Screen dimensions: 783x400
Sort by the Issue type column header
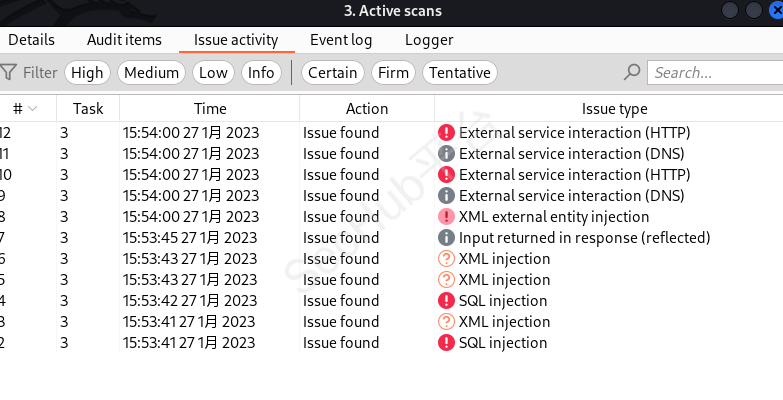coord(614,109)
